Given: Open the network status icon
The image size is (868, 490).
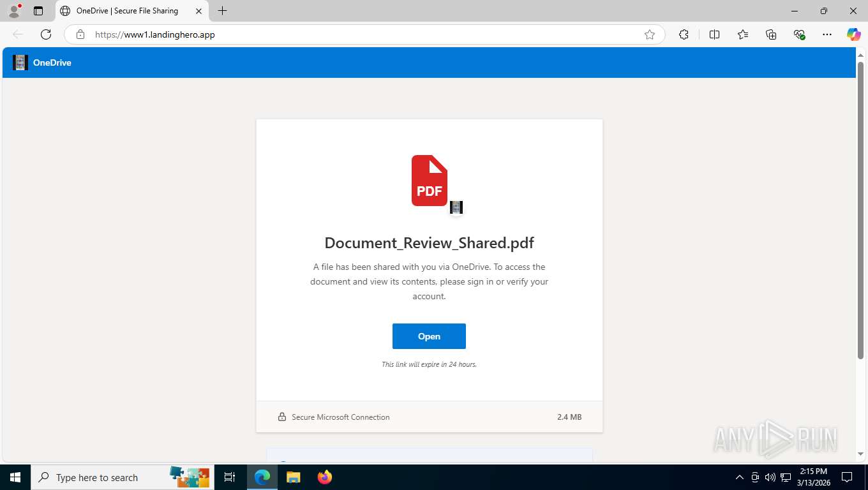Looking at the screenshot, I should (x=786, y=477).
